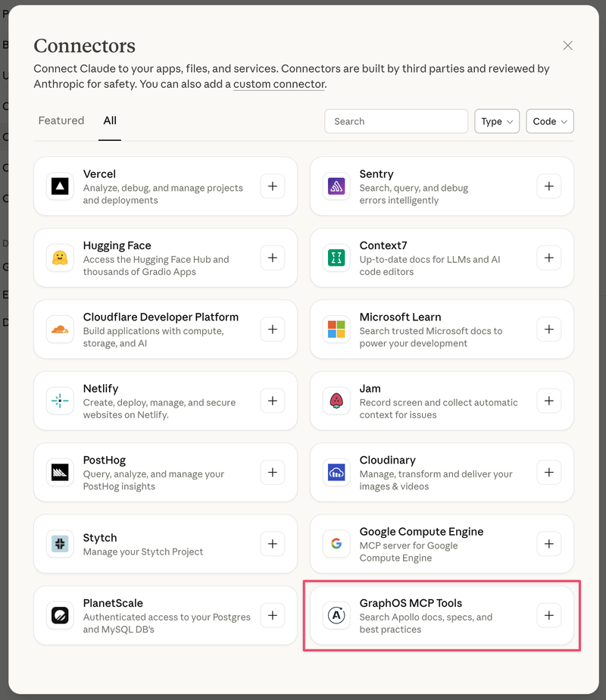Add the Stytch connector
606x700 pixels.
pyautogui.click(x=272, y=544)
